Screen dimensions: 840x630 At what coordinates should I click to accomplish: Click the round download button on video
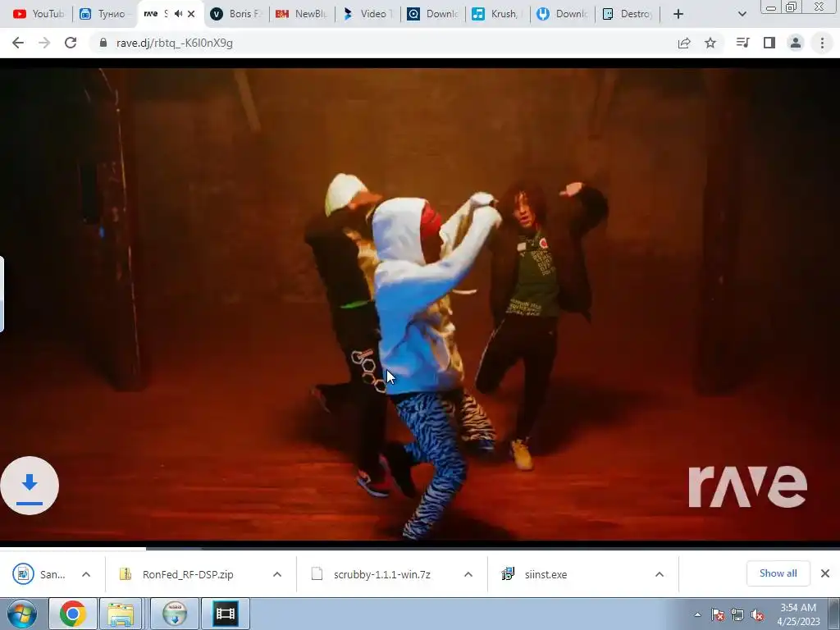click(30, 486)
